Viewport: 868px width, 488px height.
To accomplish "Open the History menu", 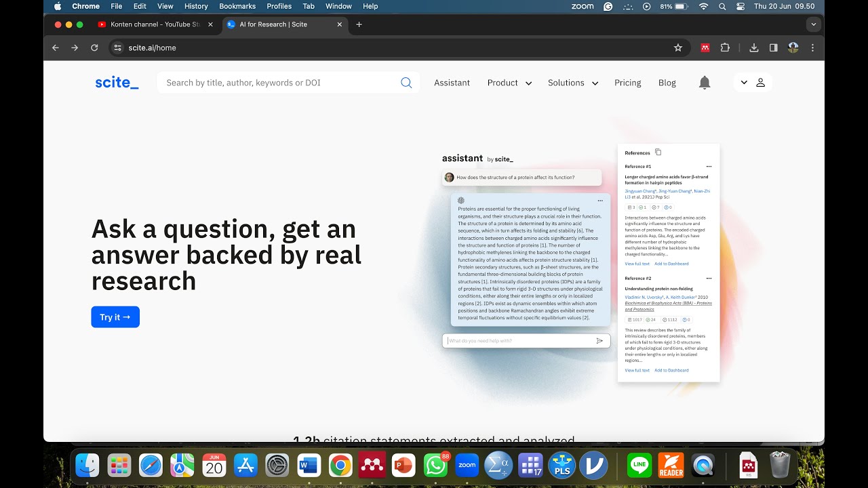I will click(x=196, y=6).
